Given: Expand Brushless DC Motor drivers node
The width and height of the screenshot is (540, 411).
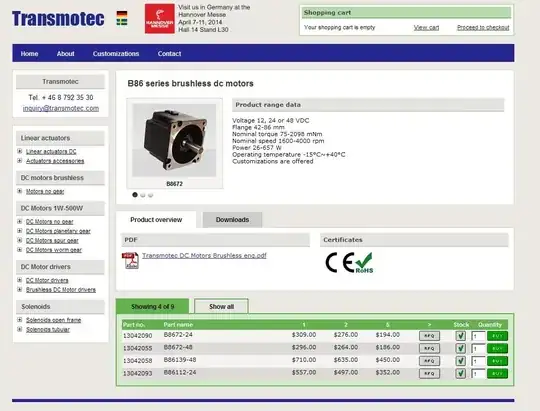Looking at the screenshot, I should click(20, 289).
